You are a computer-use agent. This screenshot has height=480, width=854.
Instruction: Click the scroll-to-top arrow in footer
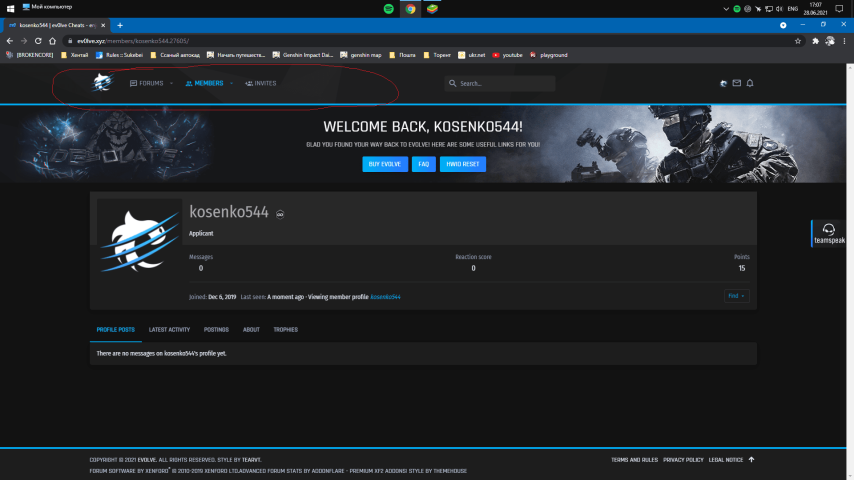pyautogui.click(x=752, y=459)
